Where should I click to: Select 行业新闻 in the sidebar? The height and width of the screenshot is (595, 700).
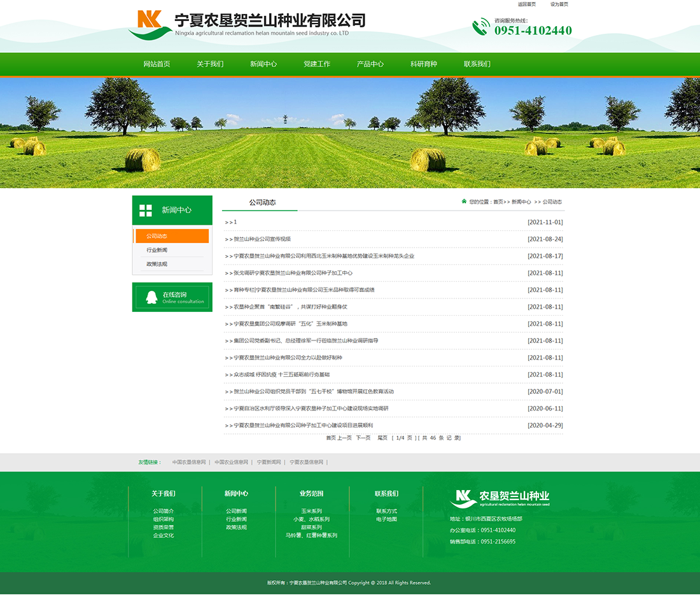point(157,250)
